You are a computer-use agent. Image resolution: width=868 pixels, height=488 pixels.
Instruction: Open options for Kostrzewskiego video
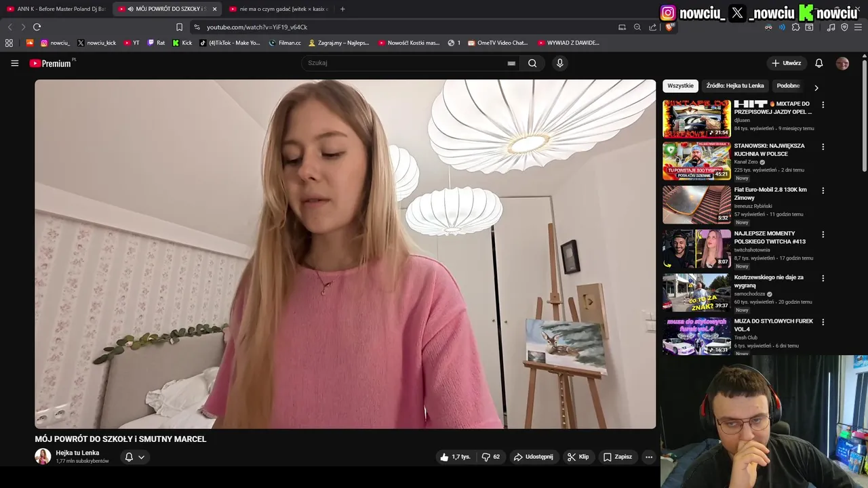[823, 279]
